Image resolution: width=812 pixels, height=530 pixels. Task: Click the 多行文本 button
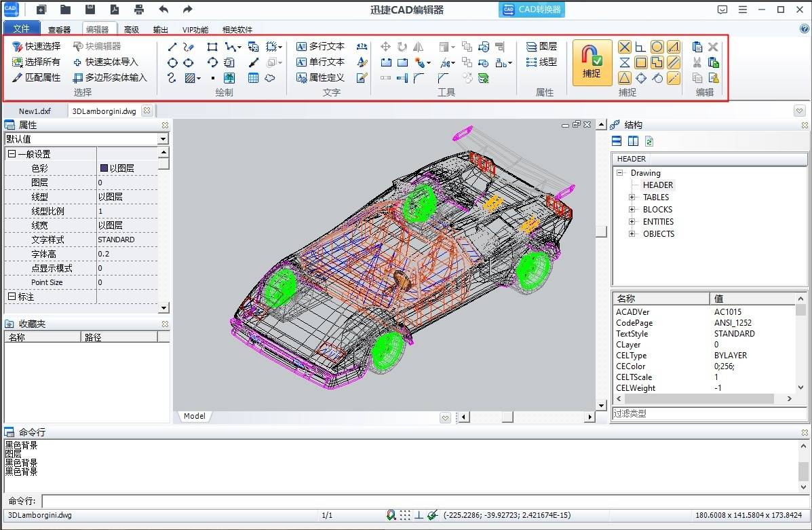[321, 47]
